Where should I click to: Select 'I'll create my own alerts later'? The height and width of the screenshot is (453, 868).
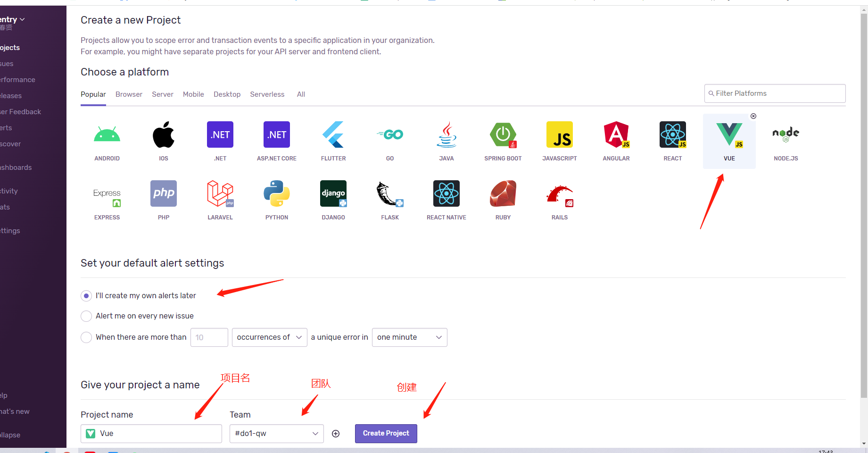pyautogui.click(x=86, y=296)
